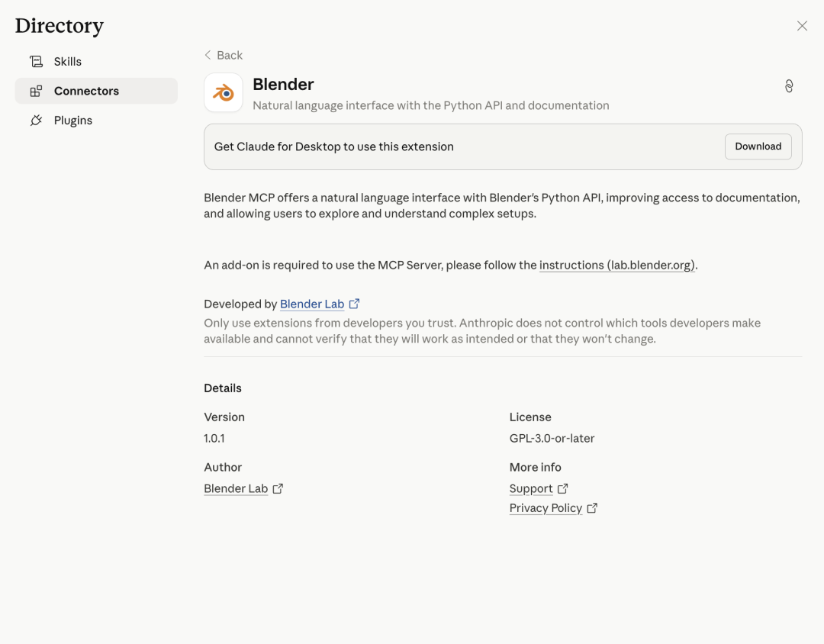Switch to the Plugins section
Viewport: 824px width, 644px height.
(x=73, y=121)
